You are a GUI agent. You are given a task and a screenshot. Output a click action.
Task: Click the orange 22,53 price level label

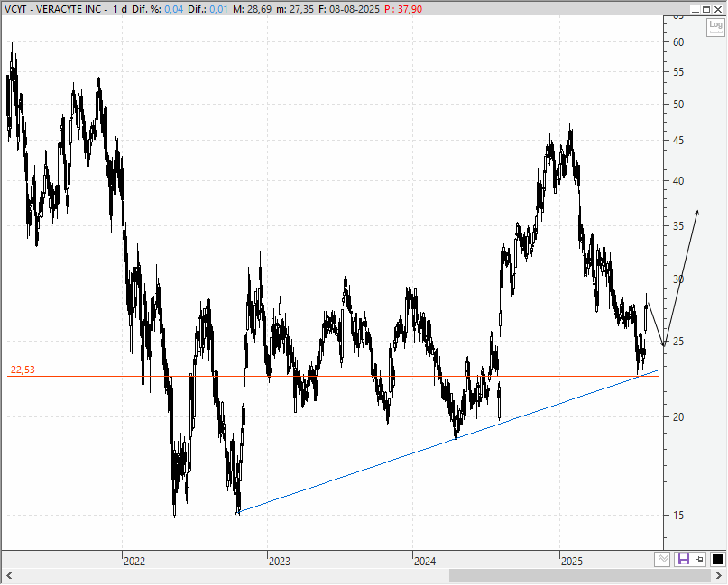click(x=23, y=370)
